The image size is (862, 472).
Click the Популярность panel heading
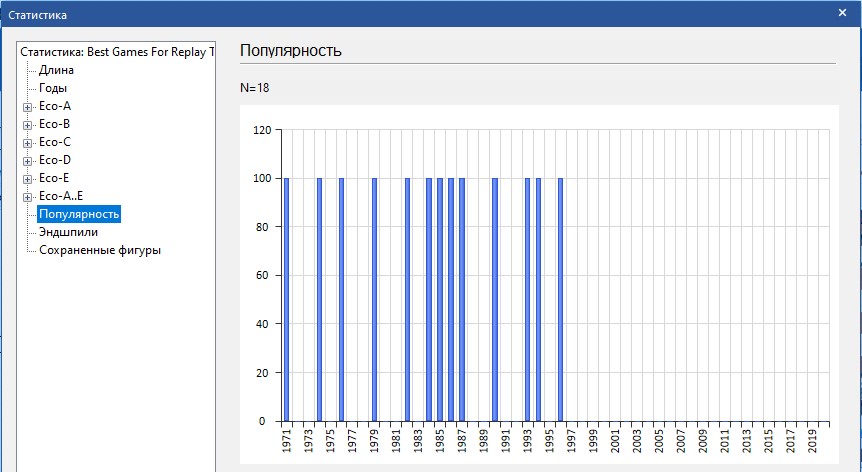pos(291,51)
